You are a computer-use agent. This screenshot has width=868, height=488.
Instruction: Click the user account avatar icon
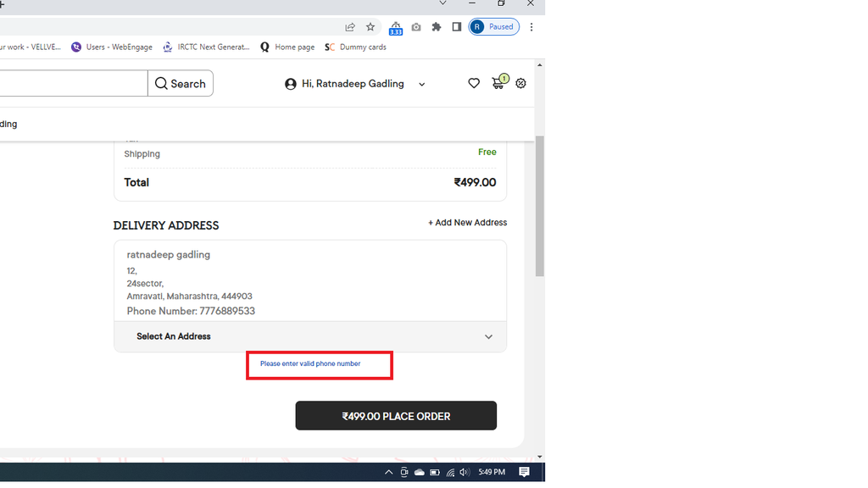(x=291, y=84)
